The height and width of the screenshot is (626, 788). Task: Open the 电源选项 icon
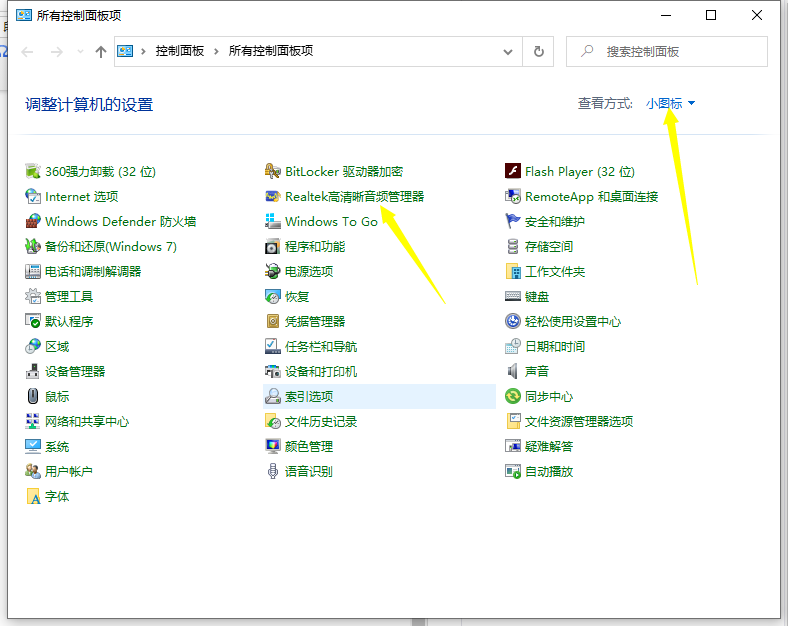pyautogui.click(x=272, y=272)
